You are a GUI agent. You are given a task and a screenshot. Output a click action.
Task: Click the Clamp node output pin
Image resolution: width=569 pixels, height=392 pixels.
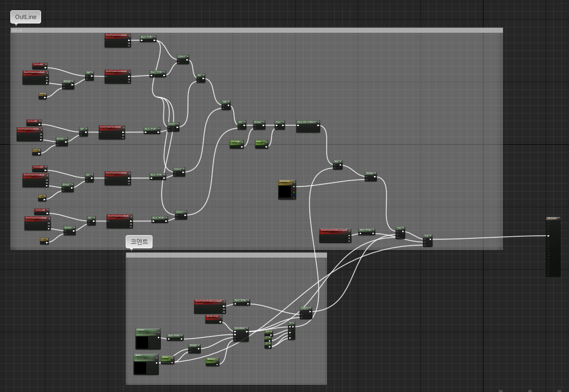(318, 125)
